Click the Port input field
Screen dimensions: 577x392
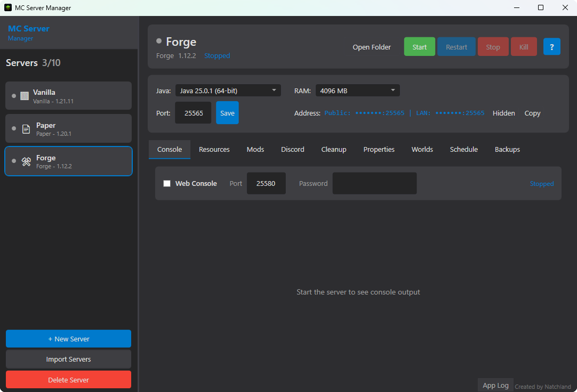[193, 112]
